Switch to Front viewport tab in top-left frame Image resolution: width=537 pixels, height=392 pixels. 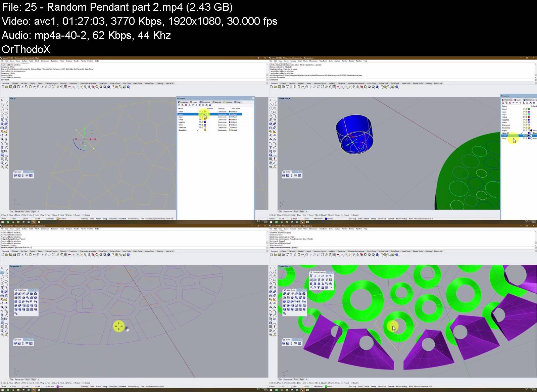click(28, 211)
